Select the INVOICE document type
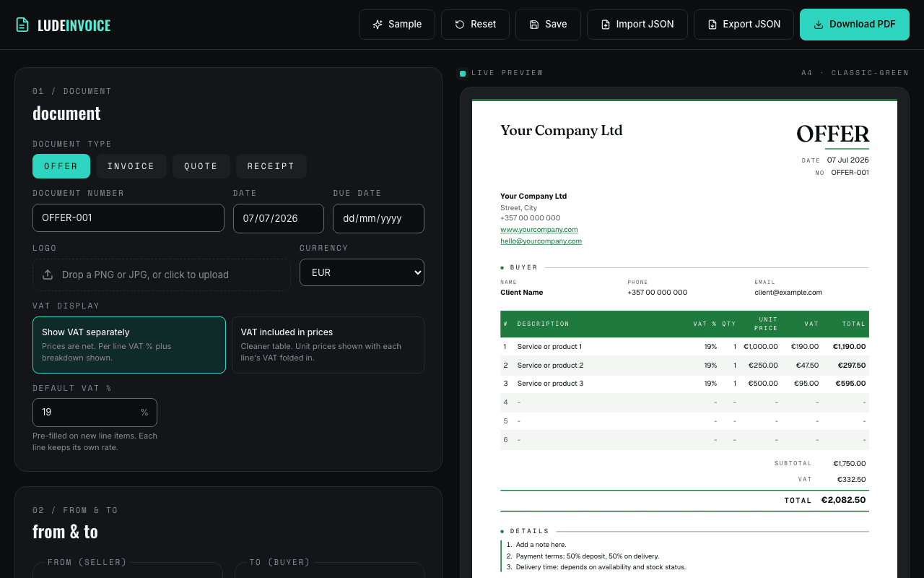 pyautogui.click(x=131, y=166)
